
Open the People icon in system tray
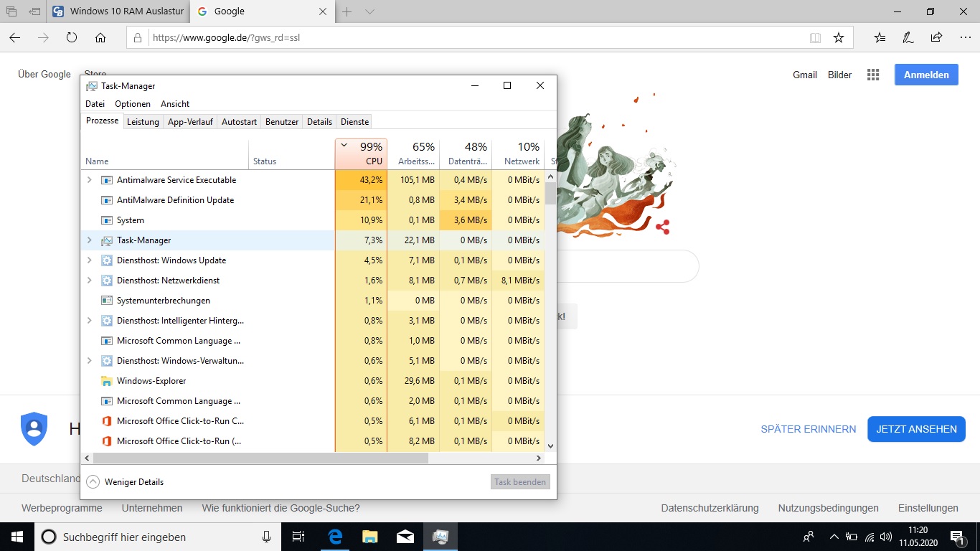point(809,537)
